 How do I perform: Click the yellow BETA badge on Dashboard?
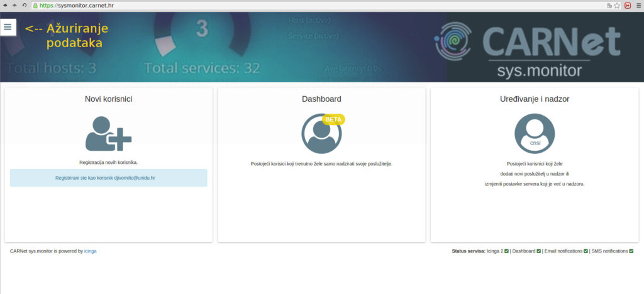[333, 119]
